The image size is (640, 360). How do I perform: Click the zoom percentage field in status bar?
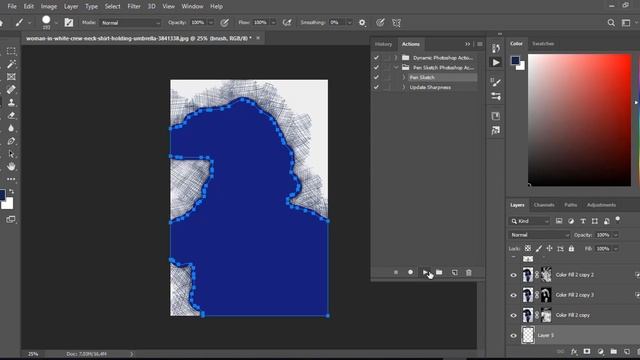click(x=33, y=354)
